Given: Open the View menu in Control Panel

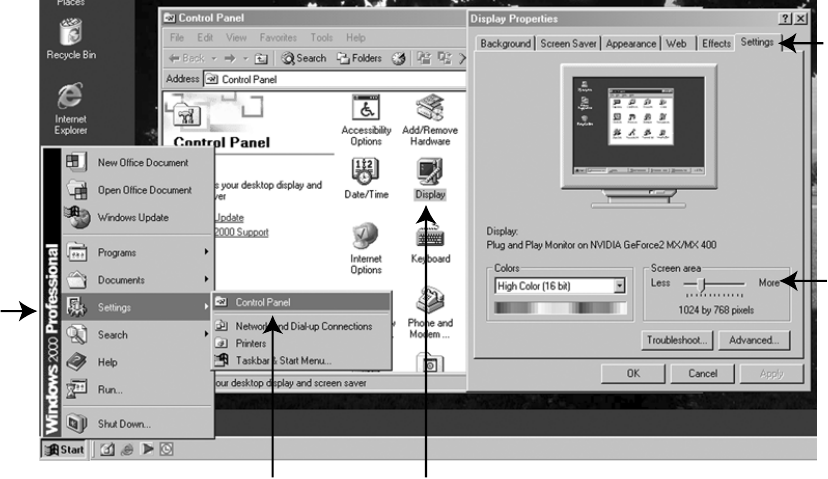Looking at the screenshot, I should (236, 37).
